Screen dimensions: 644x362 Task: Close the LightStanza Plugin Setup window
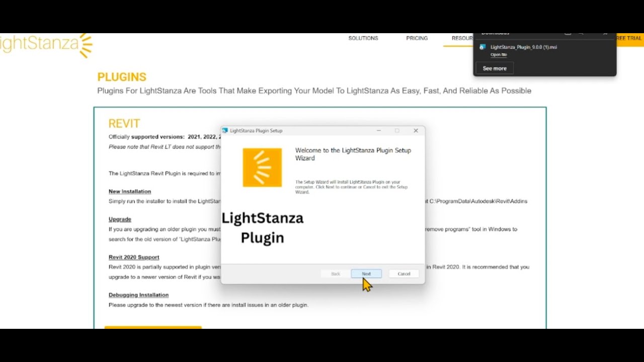(416, 131)
